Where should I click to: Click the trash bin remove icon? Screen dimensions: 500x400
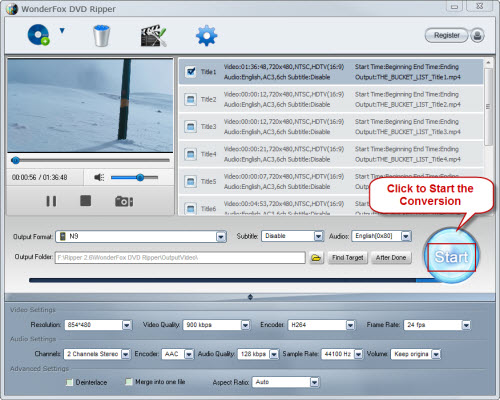pyautogui.click(x=101, y=35)
